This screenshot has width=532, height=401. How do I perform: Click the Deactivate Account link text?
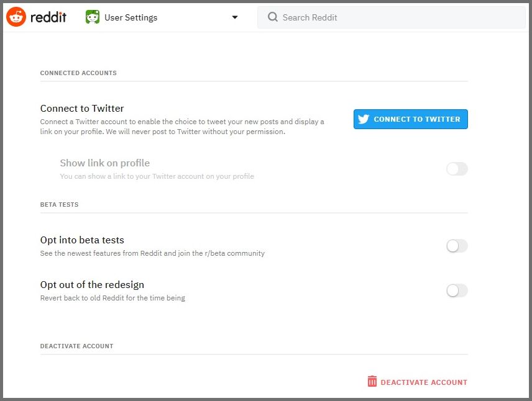click(424, 382)
